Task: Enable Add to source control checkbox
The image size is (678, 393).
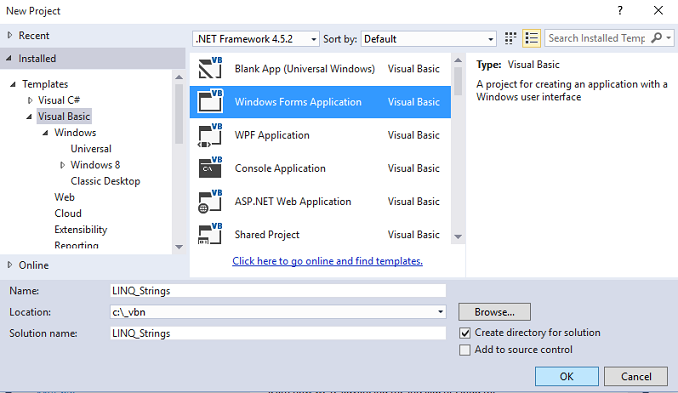Action: pyautogui.click(x=465, y=350)
